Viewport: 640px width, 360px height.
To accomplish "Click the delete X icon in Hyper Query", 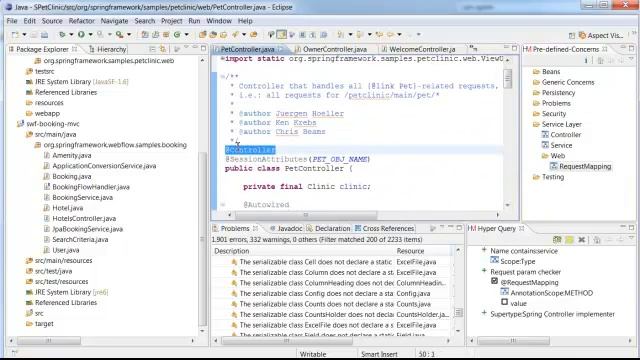I will click(582, 240).
